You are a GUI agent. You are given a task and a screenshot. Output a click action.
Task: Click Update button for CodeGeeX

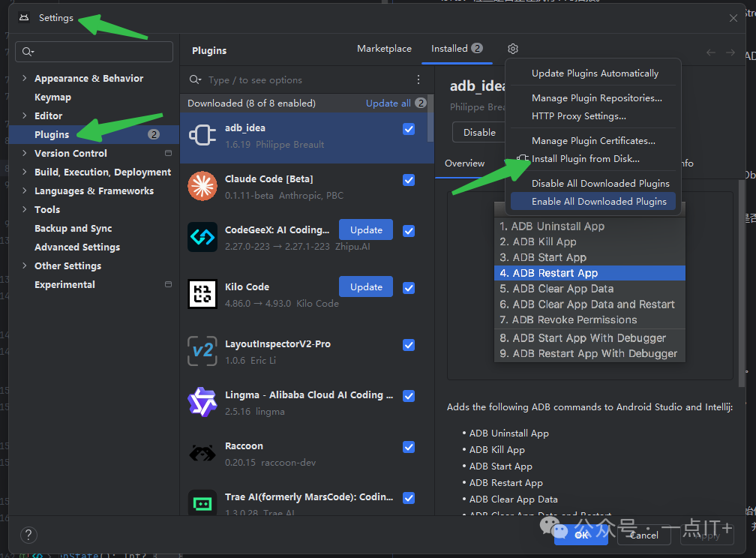click(366, 230)
